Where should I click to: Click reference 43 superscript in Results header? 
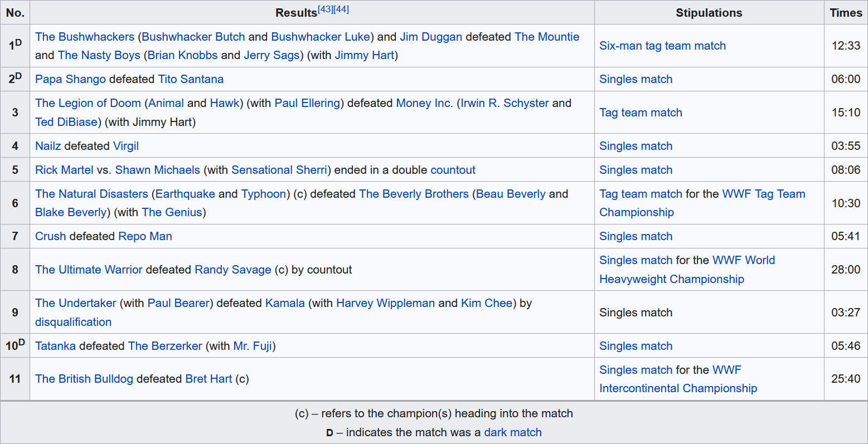point(326,9)
